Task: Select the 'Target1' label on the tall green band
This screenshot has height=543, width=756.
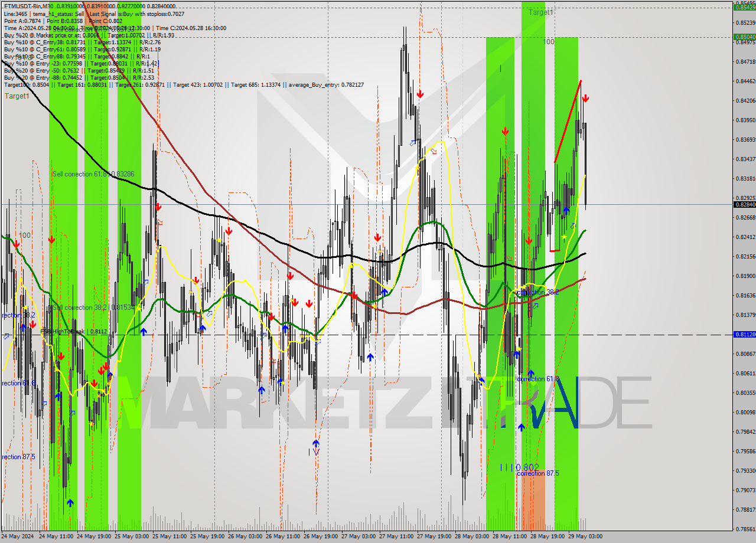Action: pos(540,12)
